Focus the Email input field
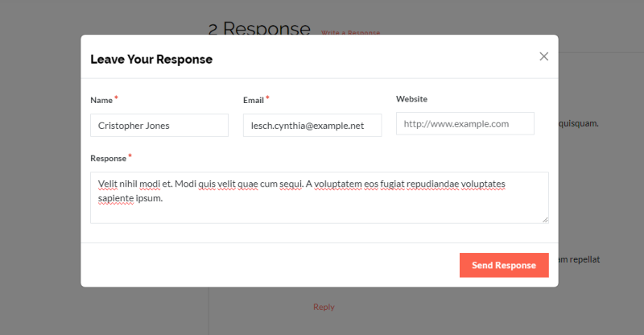 coord(312,126)
